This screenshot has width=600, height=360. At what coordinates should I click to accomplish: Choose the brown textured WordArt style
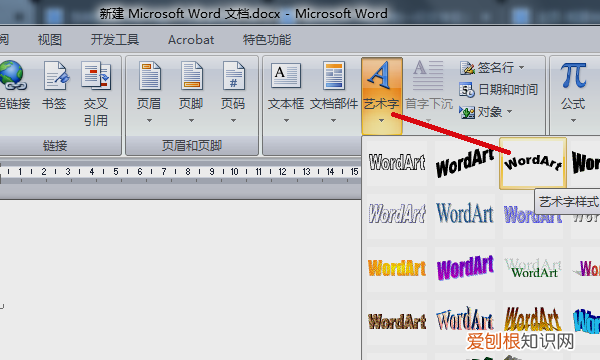click(397, 322)
